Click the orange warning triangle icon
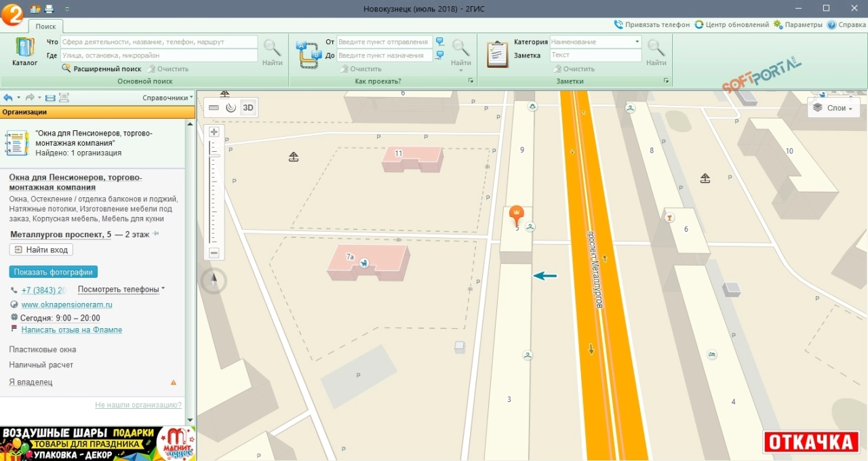 (x=174, y=382)
